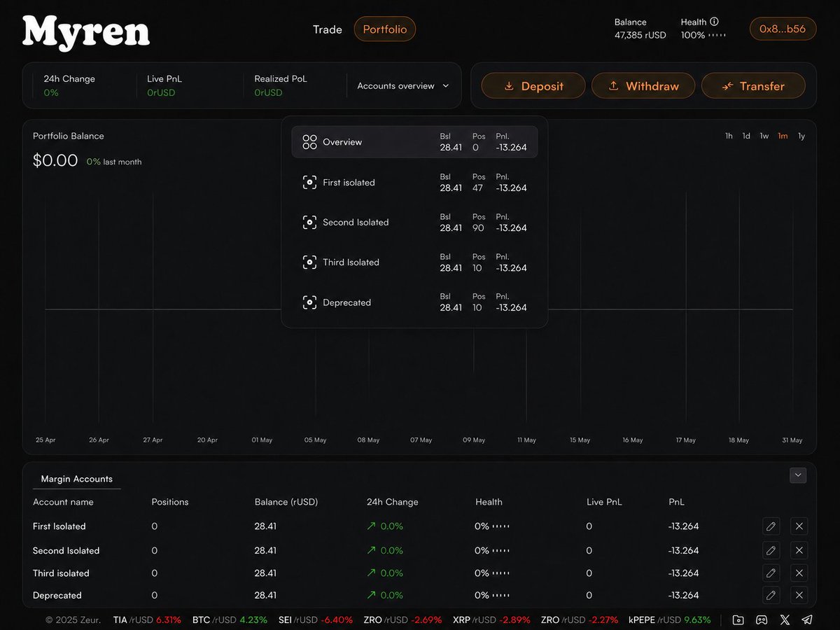Click the 31 May chart date label
The height and width of the screenshot is (630, 840).
tap(792, 440)
